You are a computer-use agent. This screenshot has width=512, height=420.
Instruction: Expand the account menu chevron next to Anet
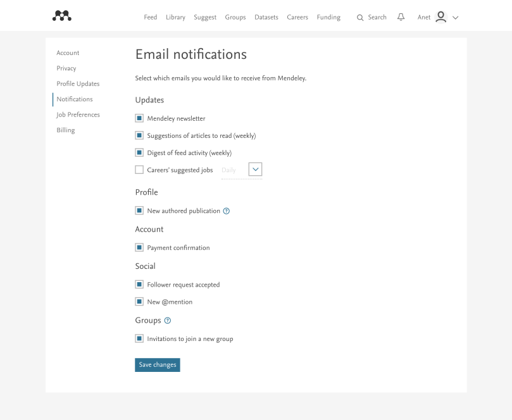point(456,18)
